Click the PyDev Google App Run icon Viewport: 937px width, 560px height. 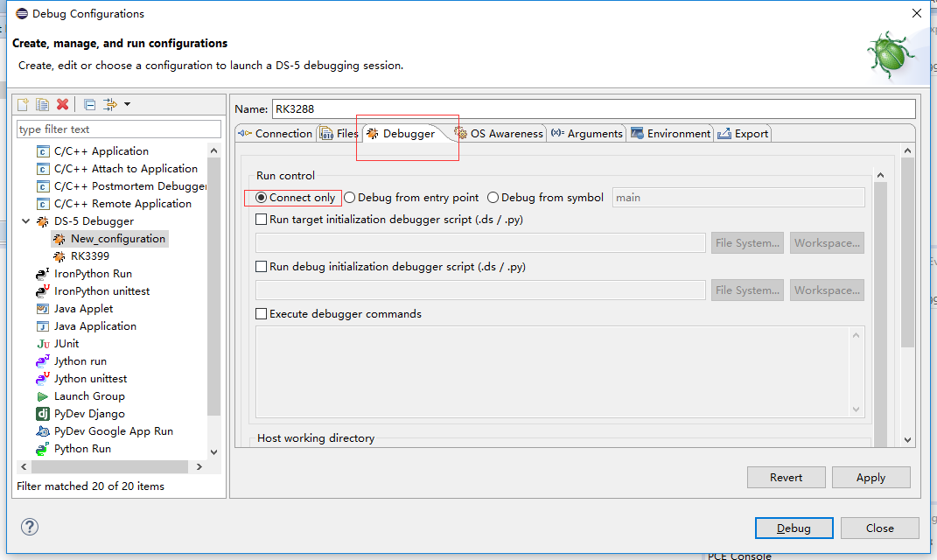tap(42, 430)
